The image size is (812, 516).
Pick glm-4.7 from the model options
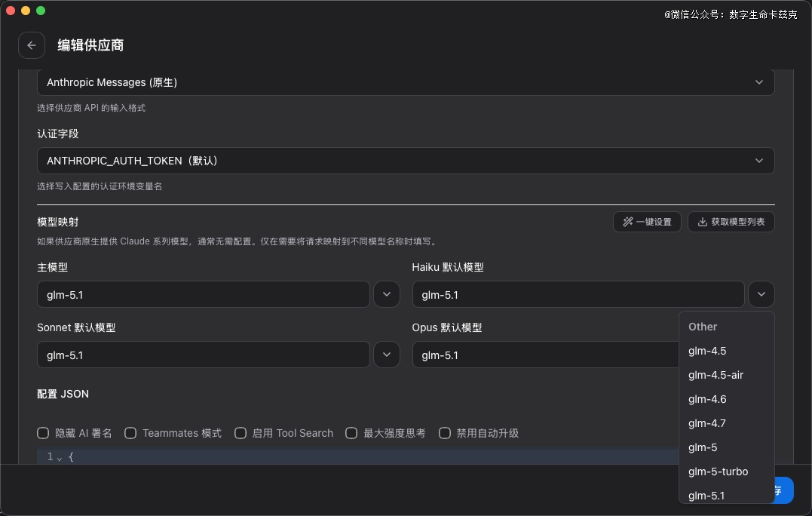pyautogui.click(x=707, y=423)
